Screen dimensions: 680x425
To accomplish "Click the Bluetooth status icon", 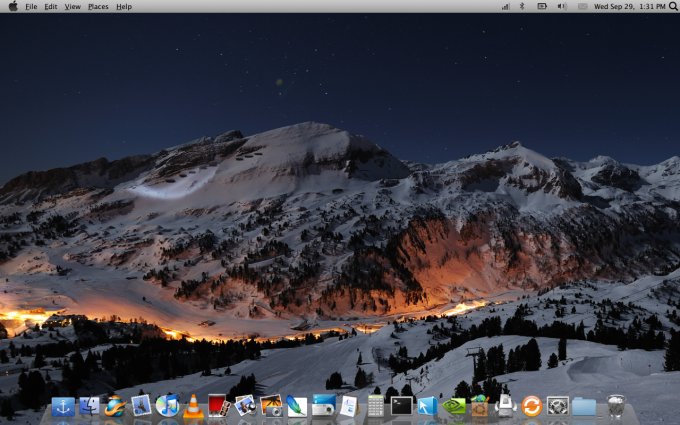I will 522,7.
